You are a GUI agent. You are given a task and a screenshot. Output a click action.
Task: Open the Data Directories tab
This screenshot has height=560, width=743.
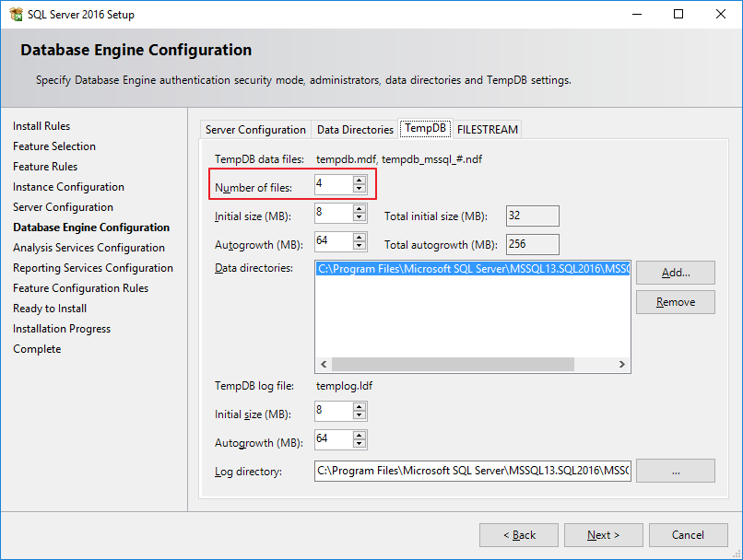(355, 129)
